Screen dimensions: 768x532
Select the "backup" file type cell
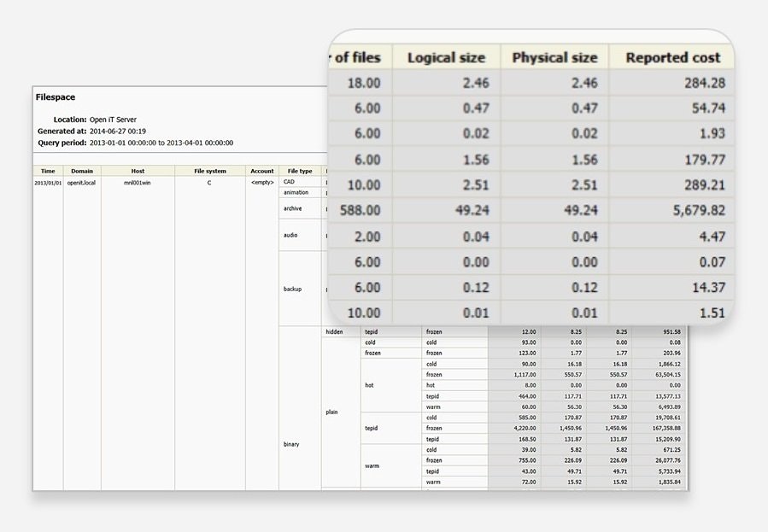coord(290,289)
